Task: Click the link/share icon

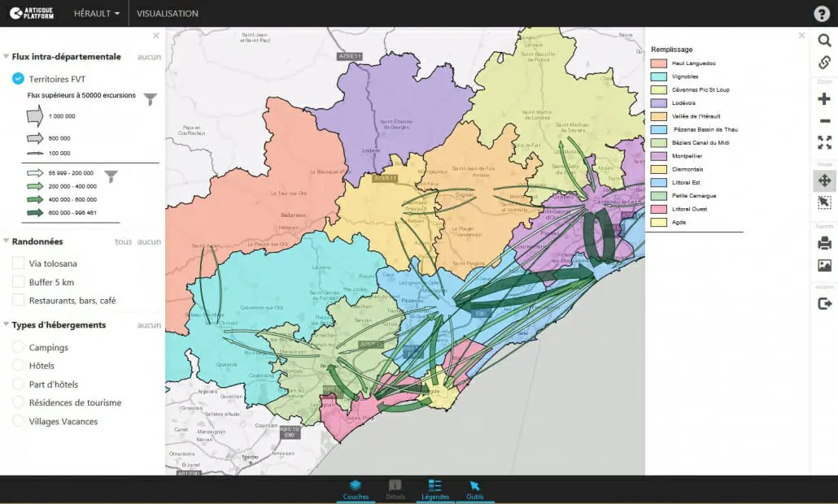Action: [x=824, y=63]
